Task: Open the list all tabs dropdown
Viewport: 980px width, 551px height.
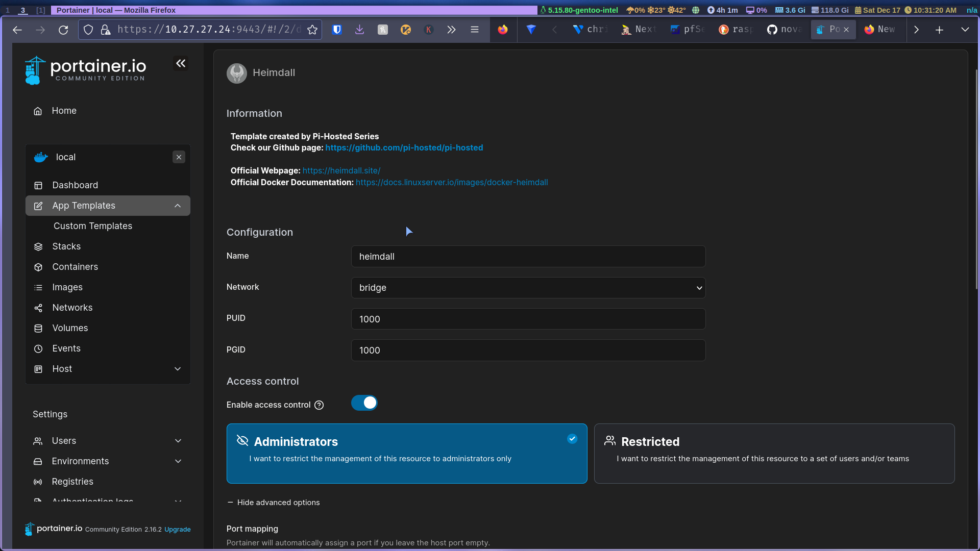Action: [x=965, y=30]
